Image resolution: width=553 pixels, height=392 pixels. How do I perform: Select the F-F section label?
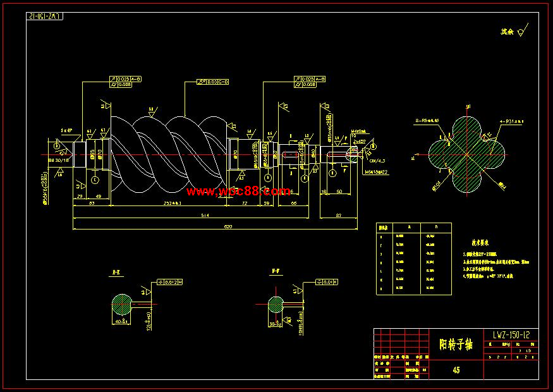point(276,271)
